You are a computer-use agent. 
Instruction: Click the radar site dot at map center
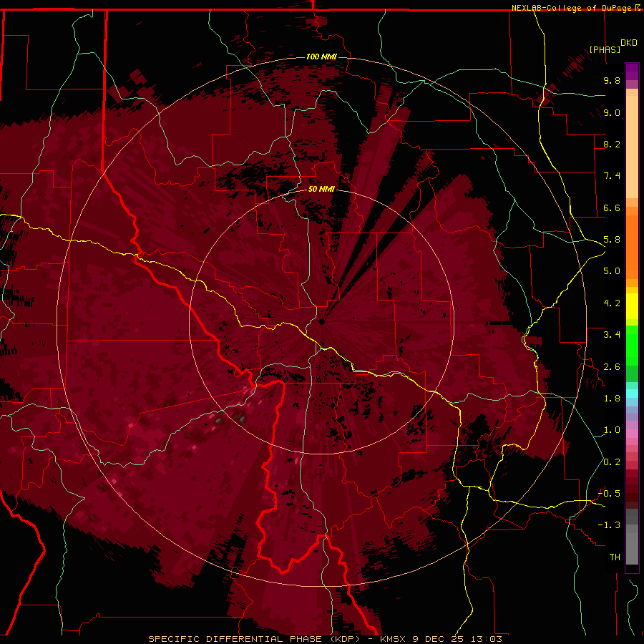322,321
